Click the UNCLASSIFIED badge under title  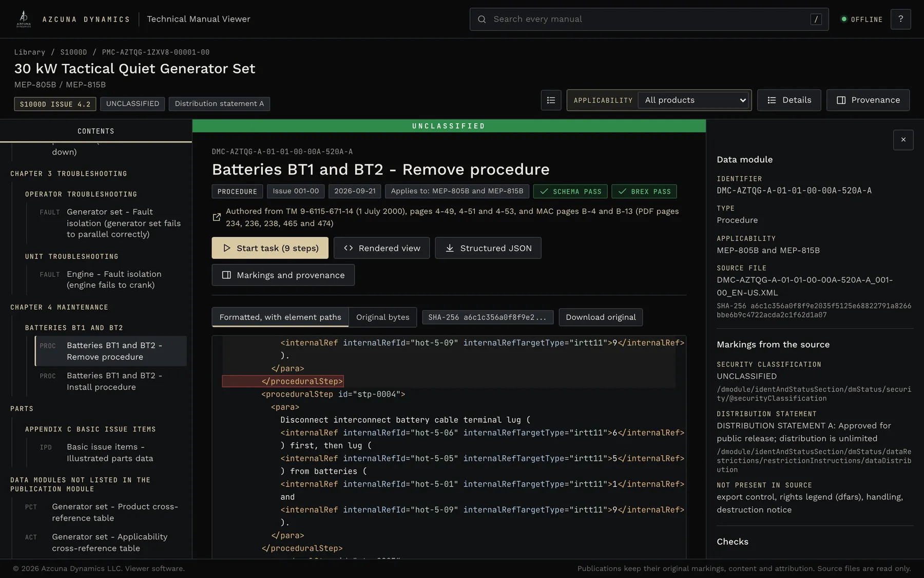coord(132,104)
